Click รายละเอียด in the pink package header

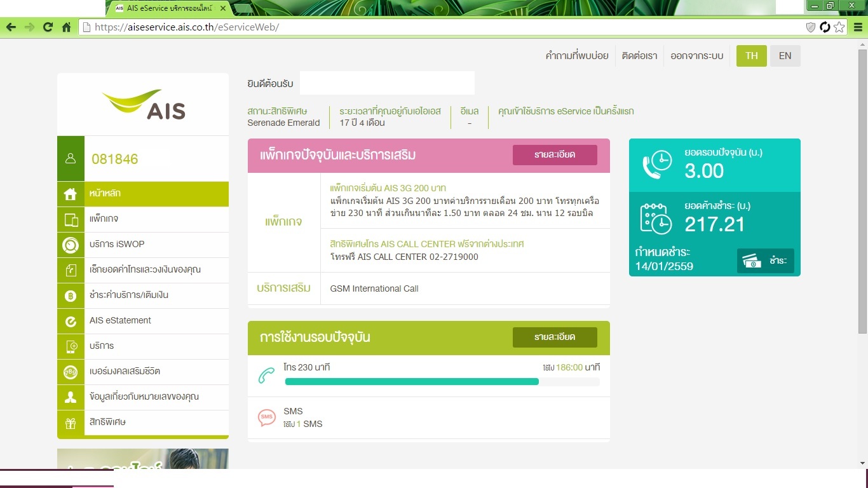[555, 155]
